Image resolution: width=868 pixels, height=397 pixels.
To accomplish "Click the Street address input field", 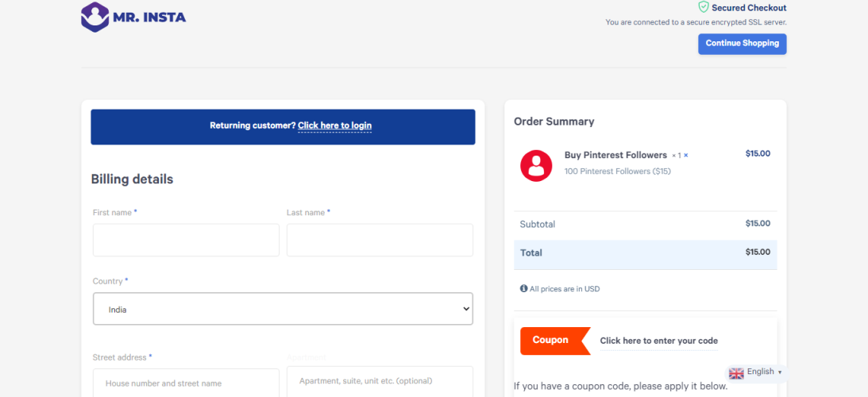I will 186,383.
